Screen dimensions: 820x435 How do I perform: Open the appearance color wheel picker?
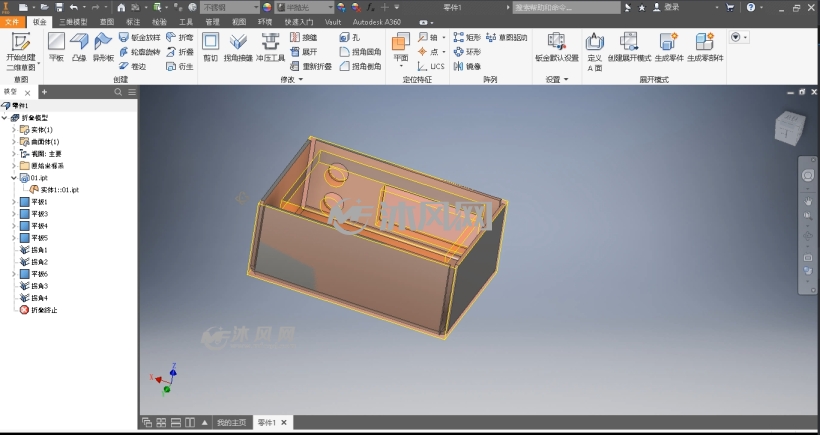point(267,7)
